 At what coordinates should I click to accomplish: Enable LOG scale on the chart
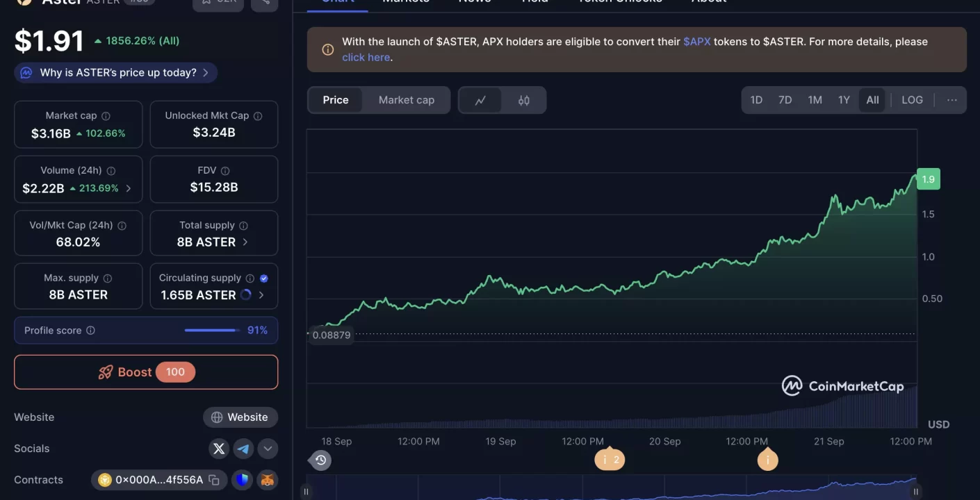pyautogui.click(x=912, y=100)
